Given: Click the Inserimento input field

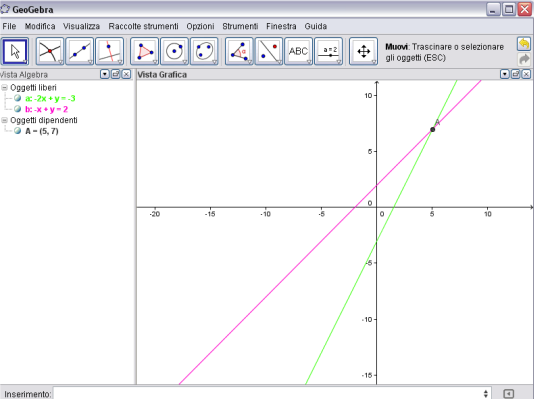Looking at the screenshot, I should pyautogui.click(x=272, y=394).
